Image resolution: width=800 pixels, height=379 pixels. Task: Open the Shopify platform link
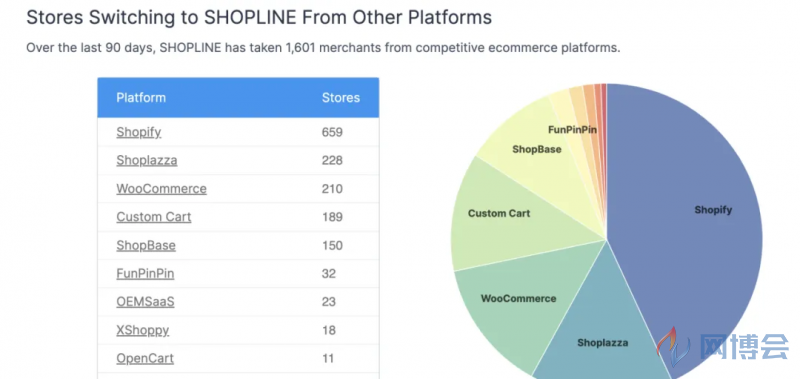[139, 132]
